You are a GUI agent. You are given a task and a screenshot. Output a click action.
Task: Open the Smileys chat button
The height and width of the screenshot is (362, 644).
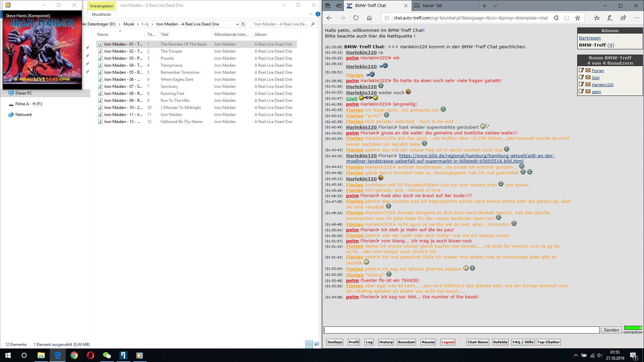tap(334, 342)
